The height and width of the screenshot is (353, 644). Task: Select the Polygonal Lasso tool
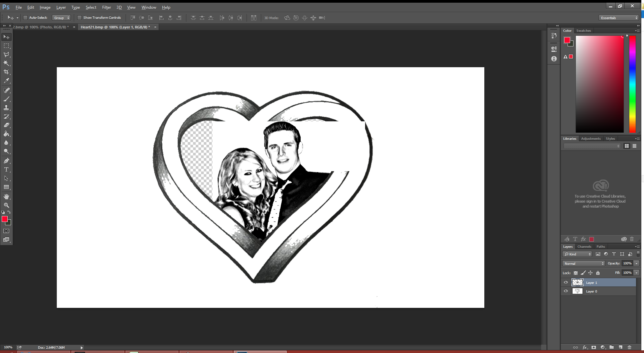point(6,54)
